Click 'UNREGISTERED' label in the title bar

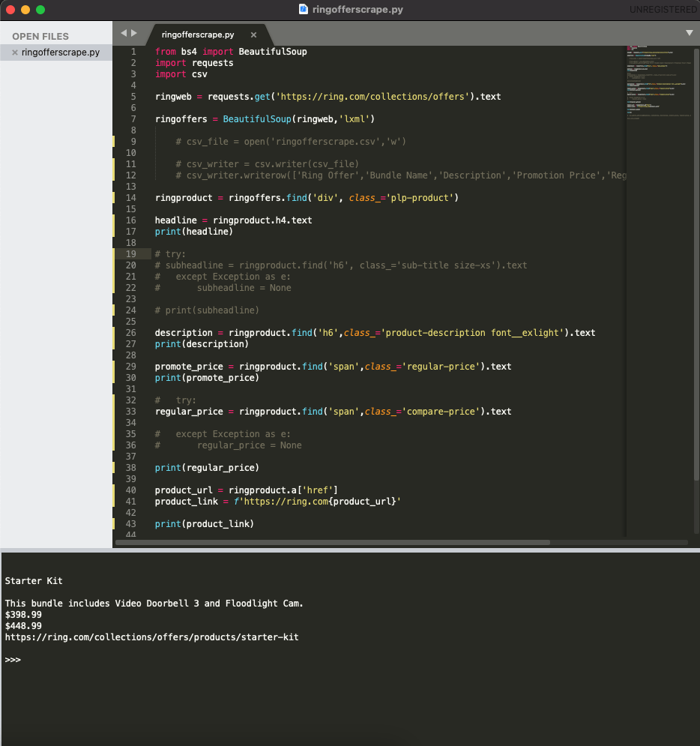(663, 10)
